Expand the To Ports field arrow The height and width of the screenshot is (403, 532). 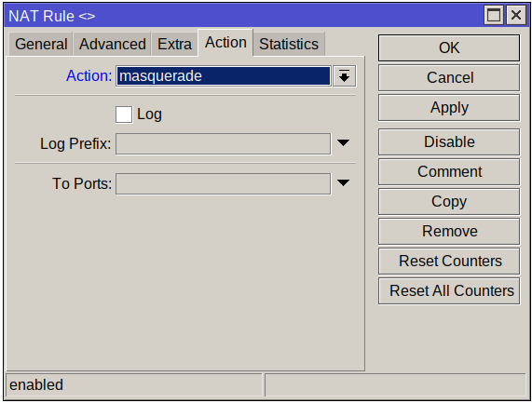click(x=343, y=183)
